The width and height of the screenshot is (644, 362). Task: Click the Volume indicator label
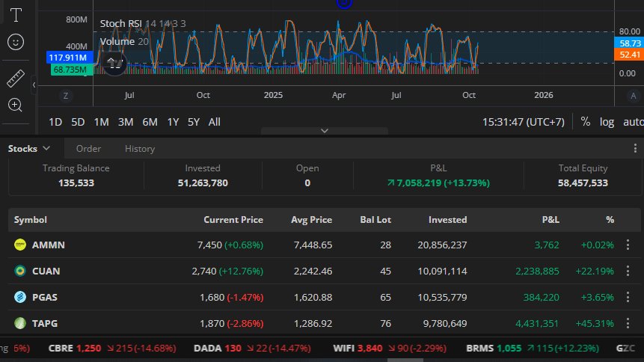[x=117, y=41]
